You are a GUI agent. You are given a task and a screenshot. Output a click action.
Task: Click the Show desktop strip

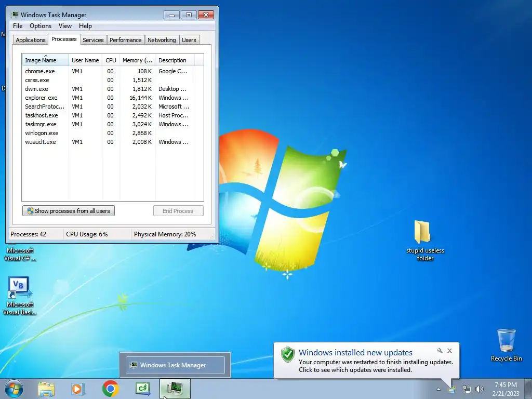(x=528, y=389)
